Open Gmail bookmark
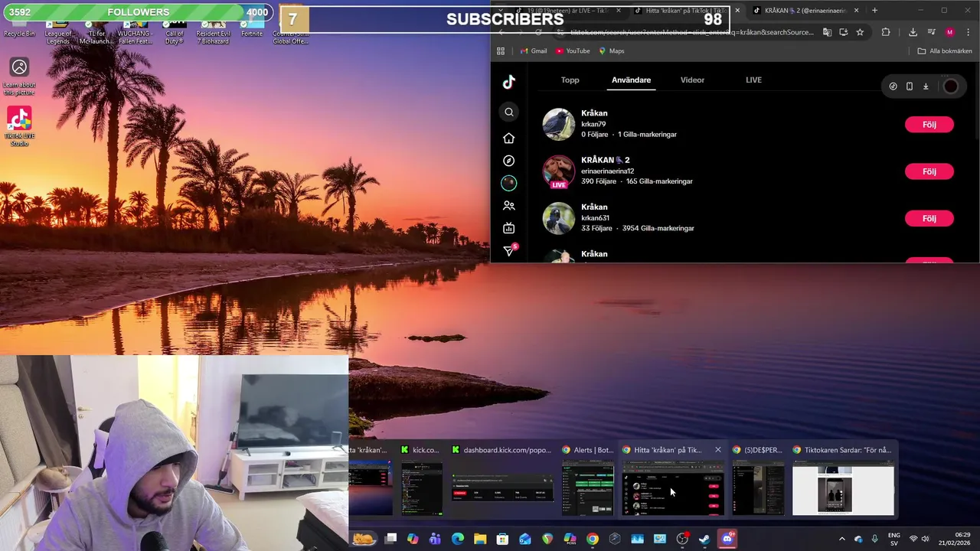This screenshot has width=980, height=551. (x=534, y=51)
